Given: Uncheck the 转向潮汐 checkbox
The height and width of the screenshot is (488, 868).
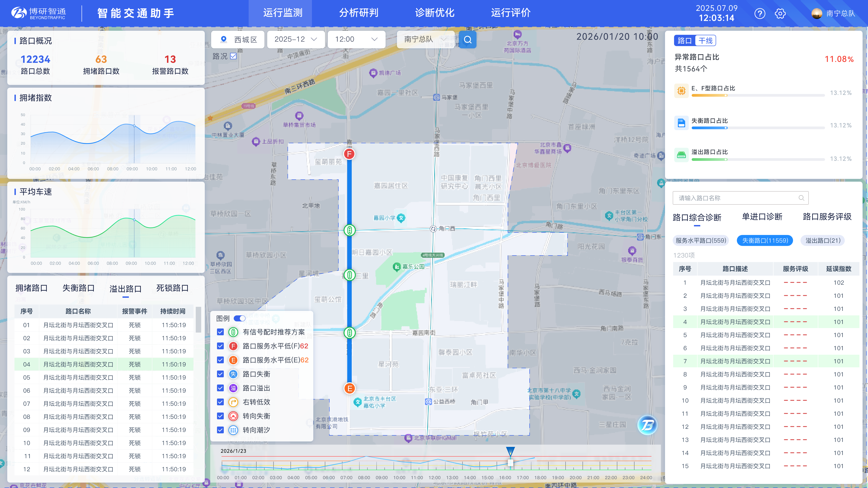Looking at the screenshot, I should [x=220, y=430].
